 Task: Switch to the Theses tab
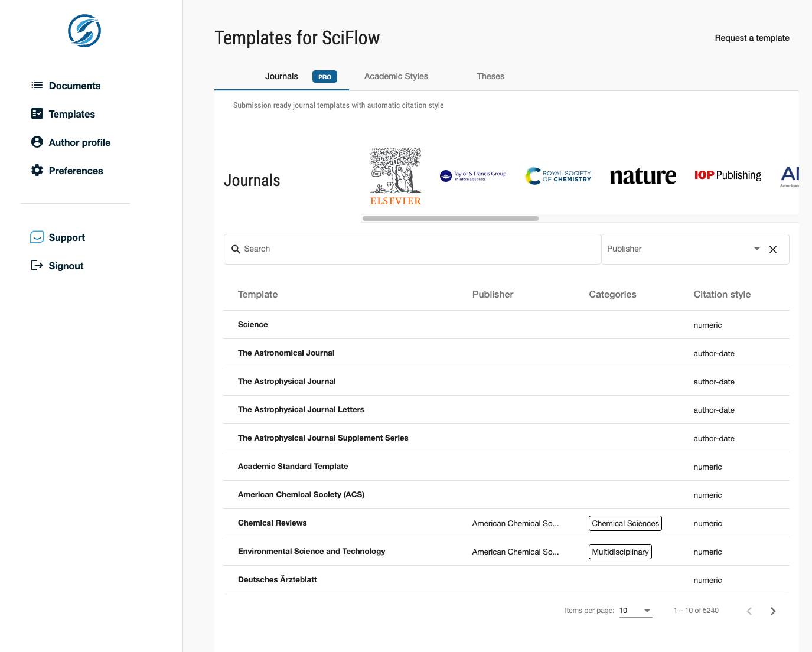490,76
